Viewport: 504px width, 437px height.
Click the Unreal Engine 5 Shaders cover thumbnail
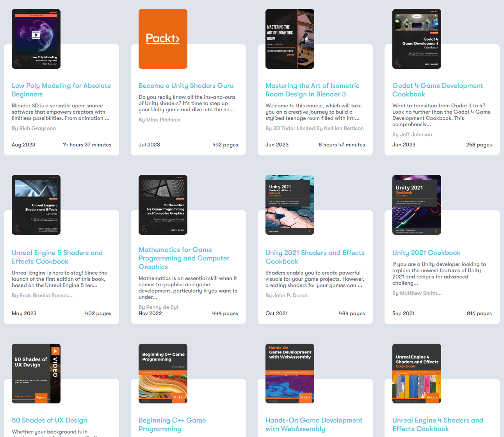click(36, 205)
